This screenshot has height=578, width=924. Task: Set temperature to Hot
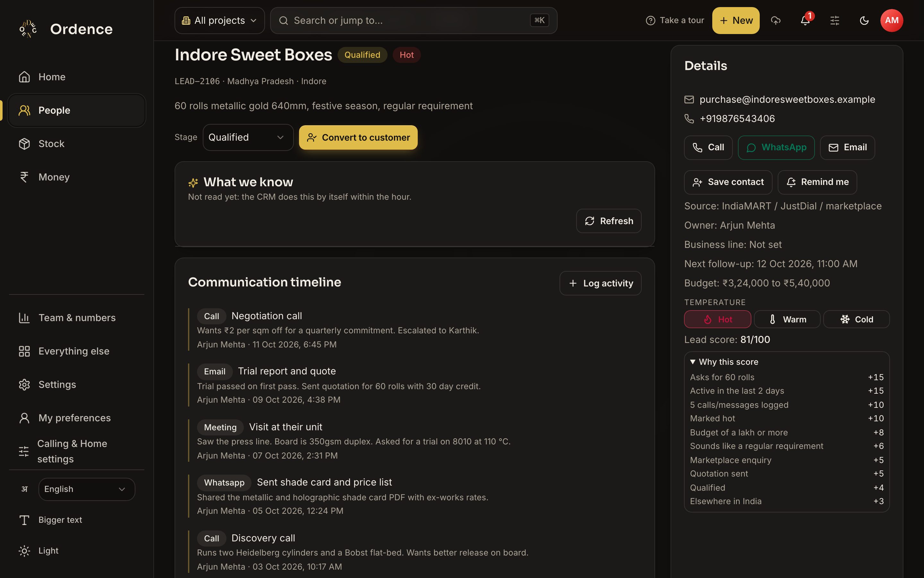click(717, 319)
